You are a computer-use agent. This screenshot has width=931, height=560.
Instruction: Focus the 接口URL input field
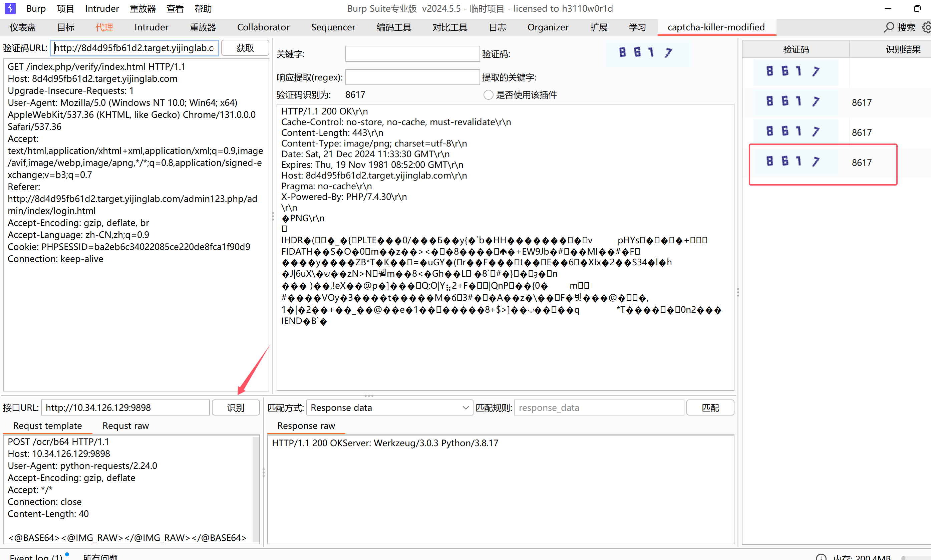click(125, 407)
